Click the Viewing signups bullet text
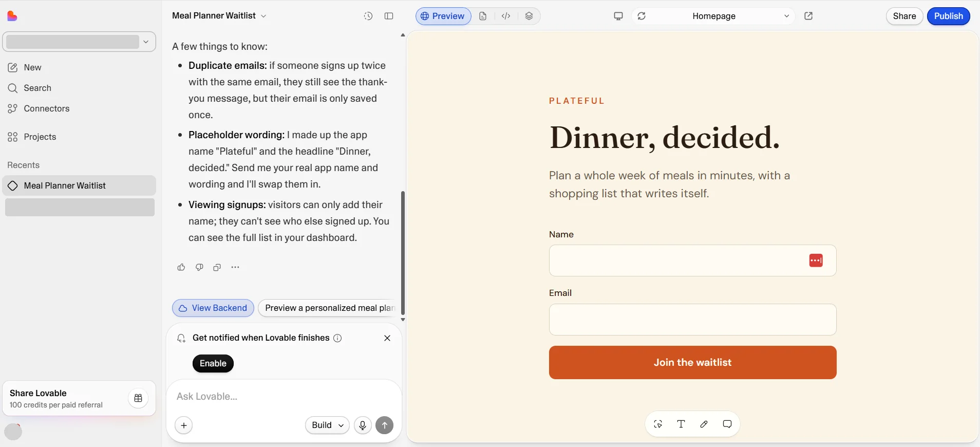This screenshot has width=980, height=447. coord(289,221)
